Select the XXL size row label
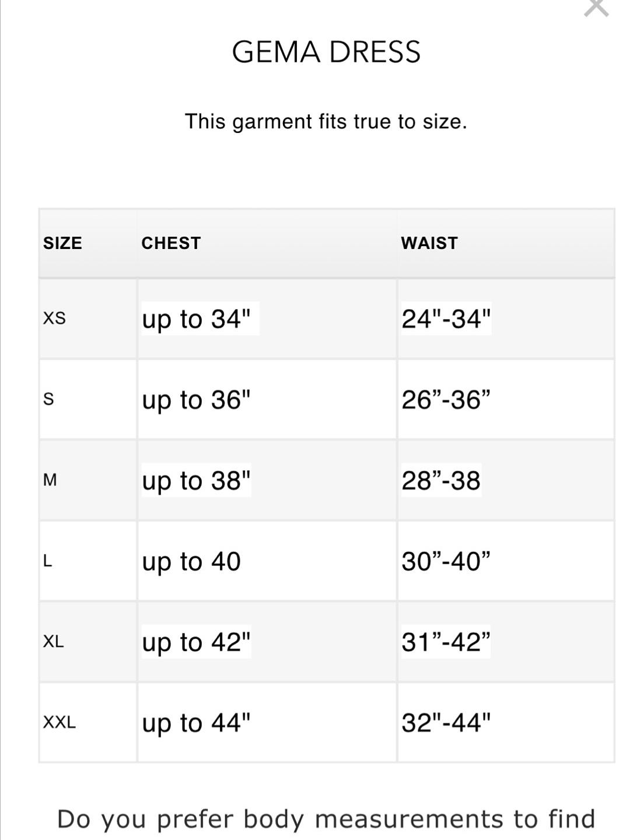 pos(60,723)
